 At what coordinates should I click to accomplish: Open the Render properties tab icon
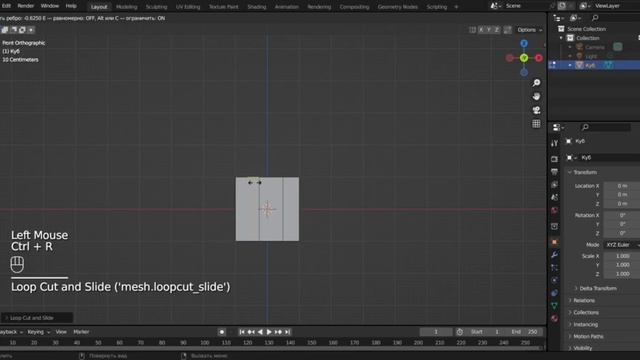tap(554, 159)
